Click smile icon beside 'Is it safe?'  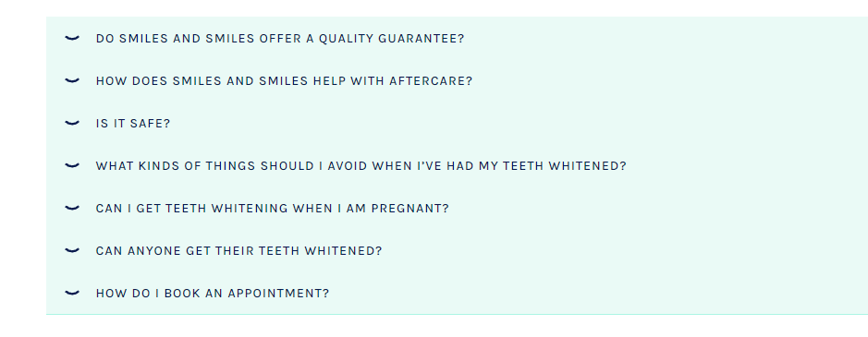click(x=72, y=123)
